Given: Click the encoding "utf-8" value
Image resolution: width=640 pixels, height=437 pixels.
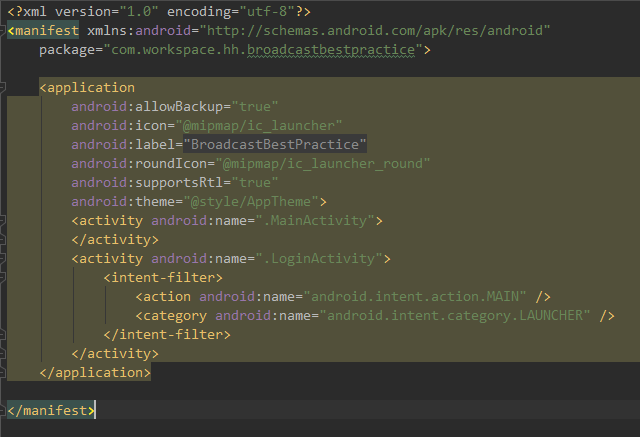Looking at the screenshot, I should point(267,11).
